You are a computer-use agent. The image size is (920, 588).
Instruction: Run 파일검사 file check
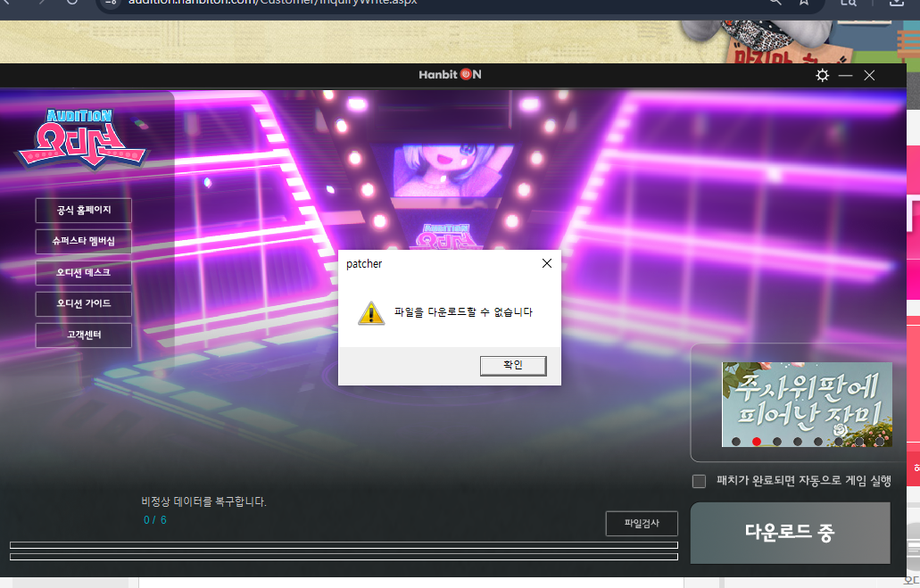641,523
